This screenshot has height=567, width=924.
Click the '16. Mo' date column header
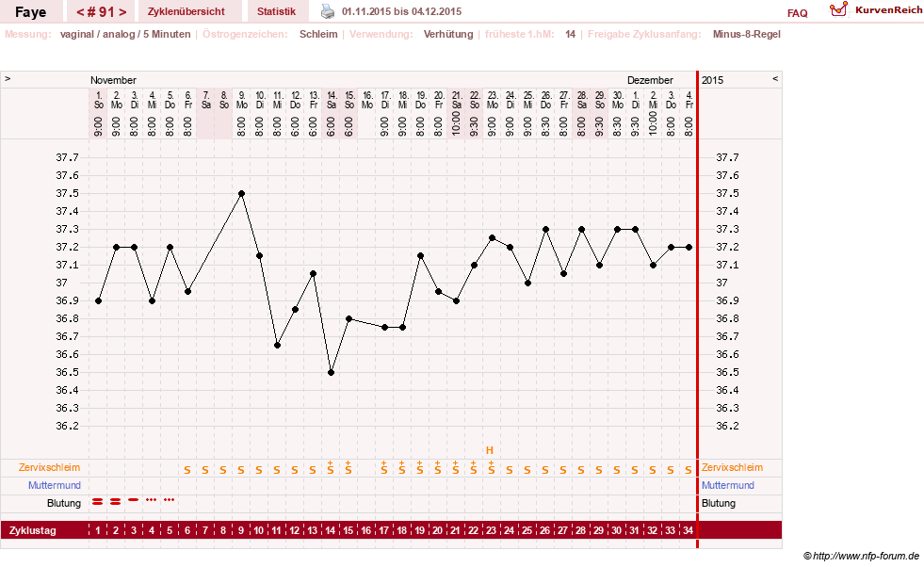367,100
